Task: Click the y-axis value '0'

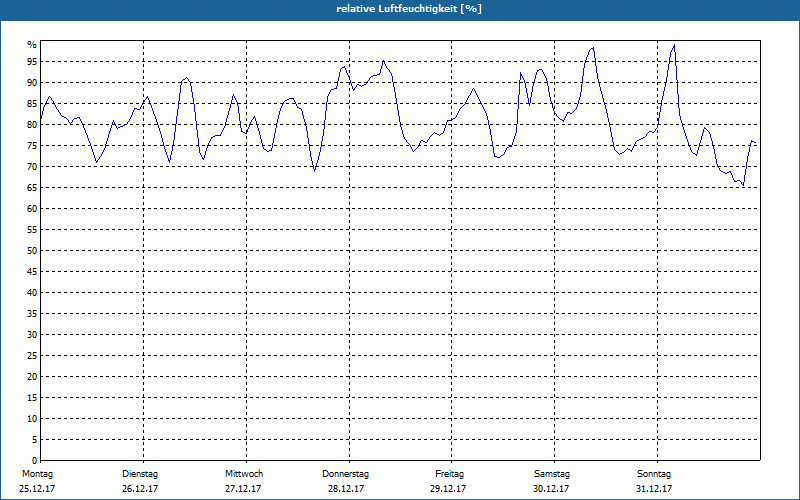Action: (35, 460)
